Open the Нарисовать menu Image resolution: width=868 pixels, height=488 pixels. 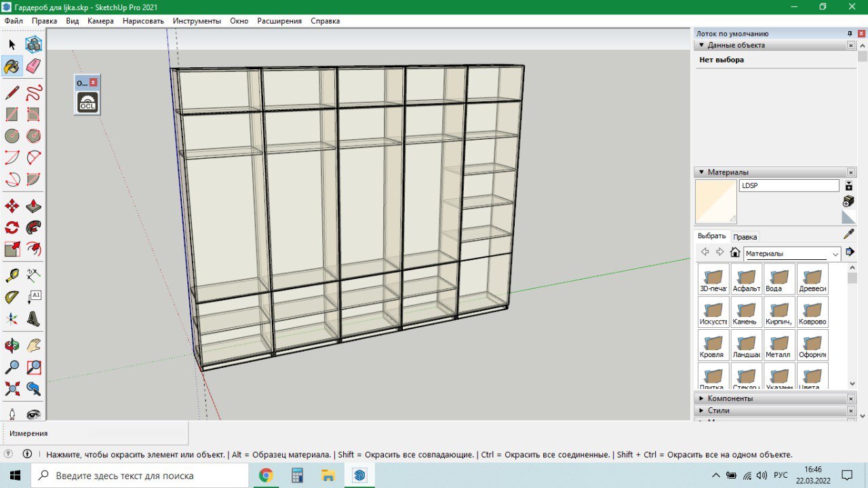[x=143, y=21]
